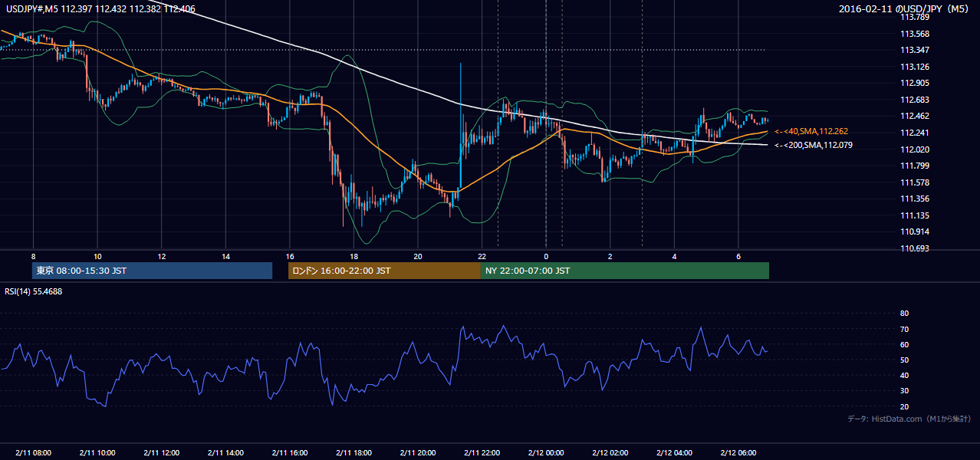Open the HistData.com data source credit
The image size is (980, 460).
(x=909, y=419)
